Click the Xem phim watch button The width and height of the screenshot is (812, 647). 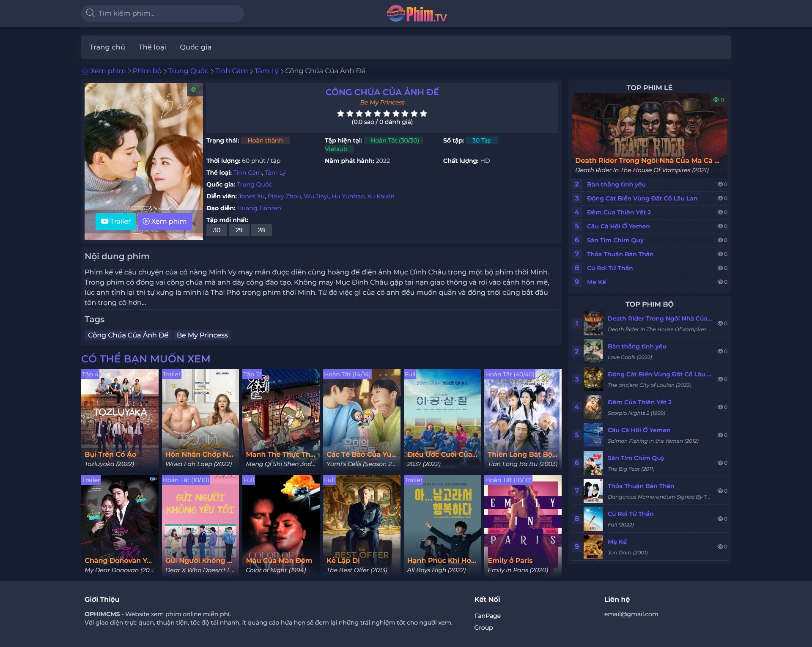tap(165, 222)
